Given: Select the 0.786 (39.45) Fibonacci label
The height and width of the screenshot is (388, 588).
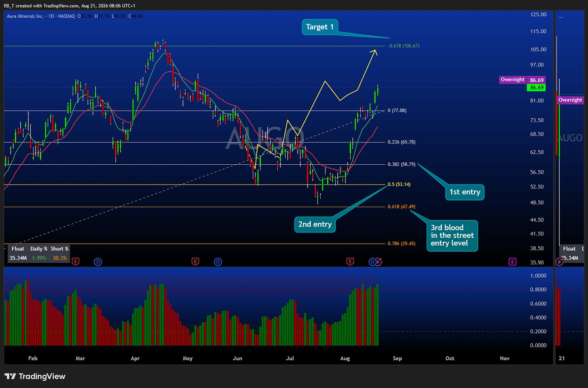Looking at the screenshot, I should [401, 243].
